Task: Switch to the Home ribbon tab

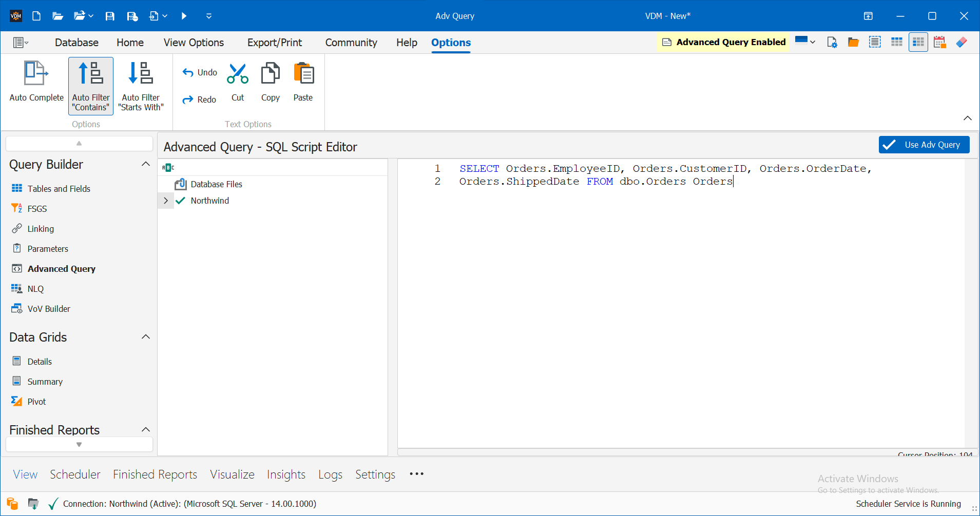Action: 130,42
